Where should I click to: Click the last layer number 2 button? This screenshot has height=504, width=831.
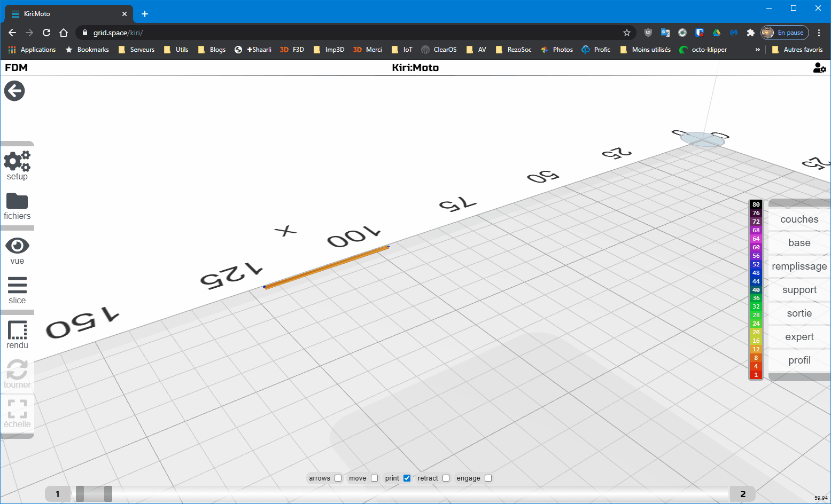pos(743,494)
